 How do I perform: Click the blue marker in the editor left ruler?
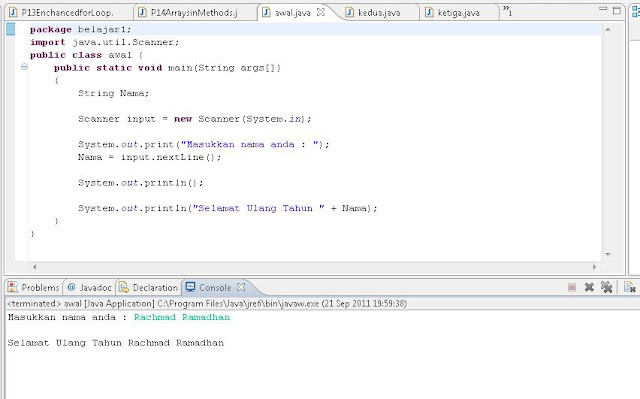tap(11, 29)
